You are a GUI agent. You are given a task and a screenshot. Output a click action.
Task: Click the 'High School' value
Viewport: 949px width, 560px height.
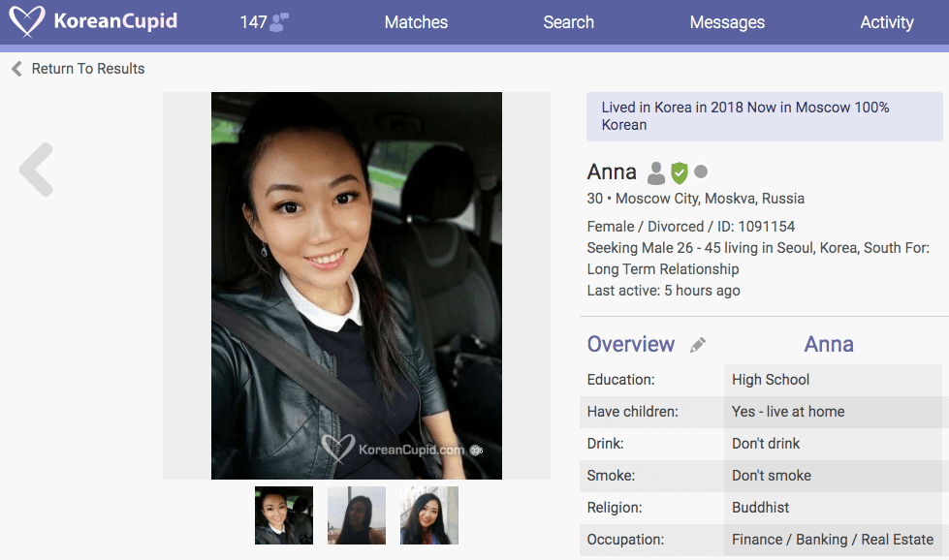pos(771,380)
